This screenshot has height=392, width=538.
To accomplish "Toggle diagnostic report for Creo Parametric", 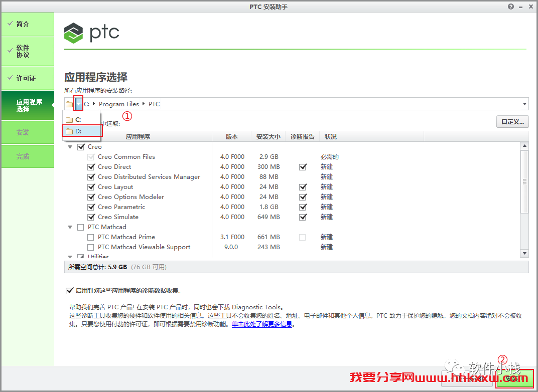I will 303,207.
